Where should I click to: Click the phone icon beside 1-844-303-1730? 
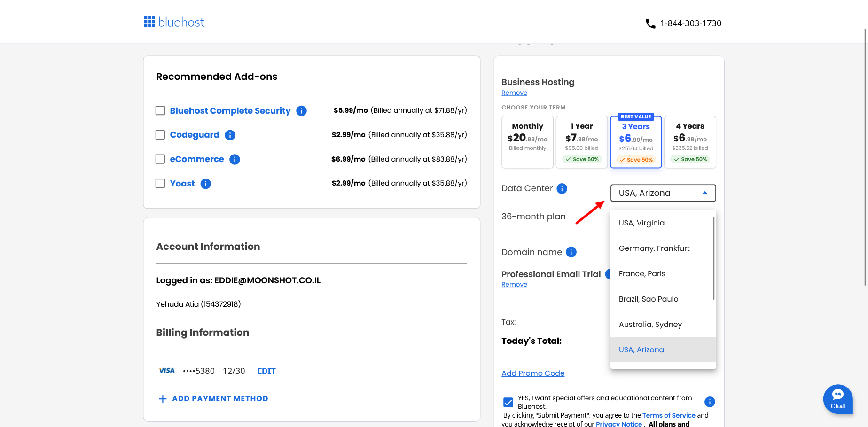[650, 23]
